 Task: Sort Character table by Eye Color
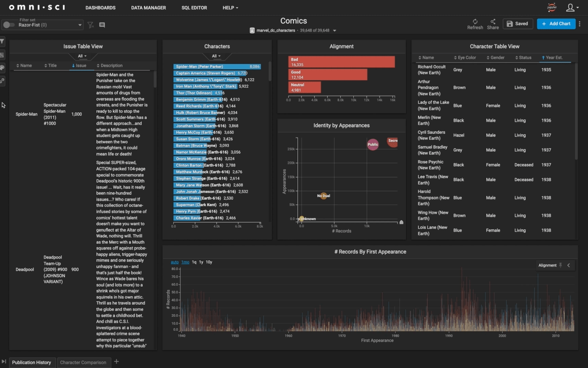click(464, 58)
